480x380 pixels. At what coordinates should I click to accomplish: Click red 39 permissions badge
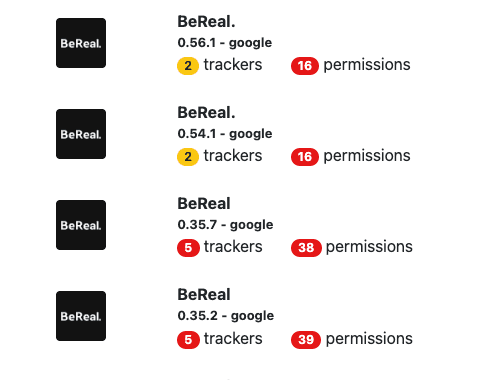306,340
